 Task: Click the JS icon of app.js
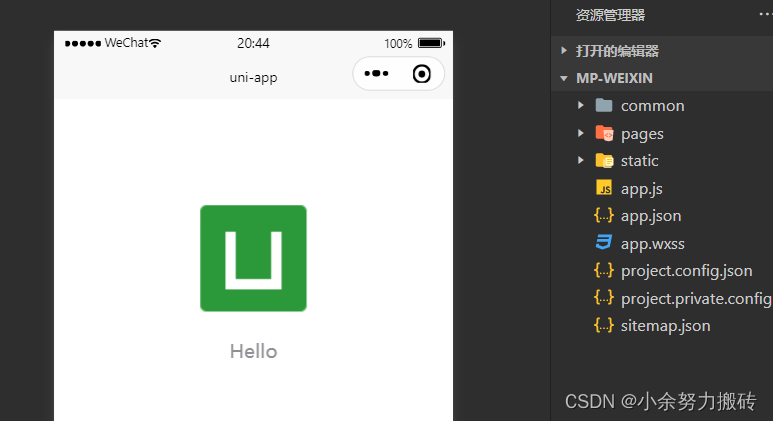point(604,188)
